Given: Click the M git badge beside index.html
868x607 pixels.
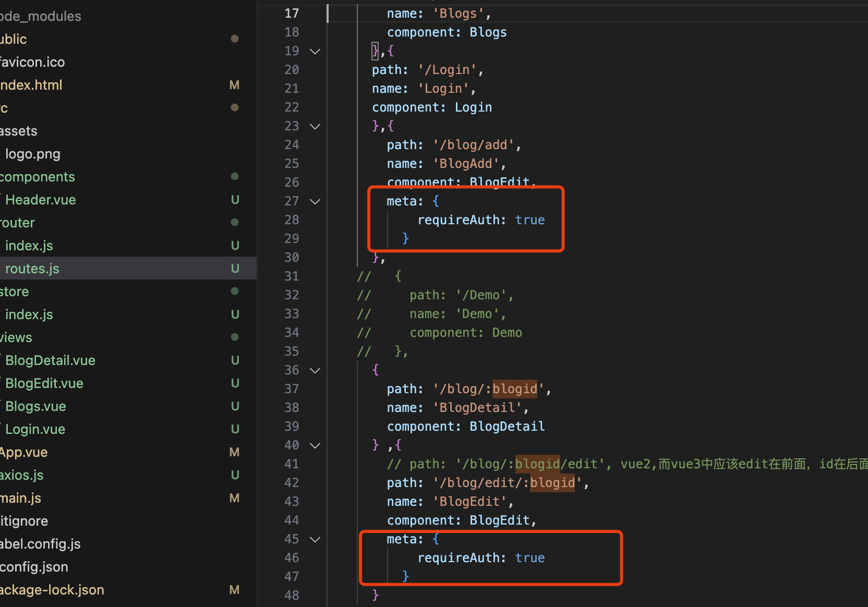Looking at the screenshot, I should coord(235,85).
